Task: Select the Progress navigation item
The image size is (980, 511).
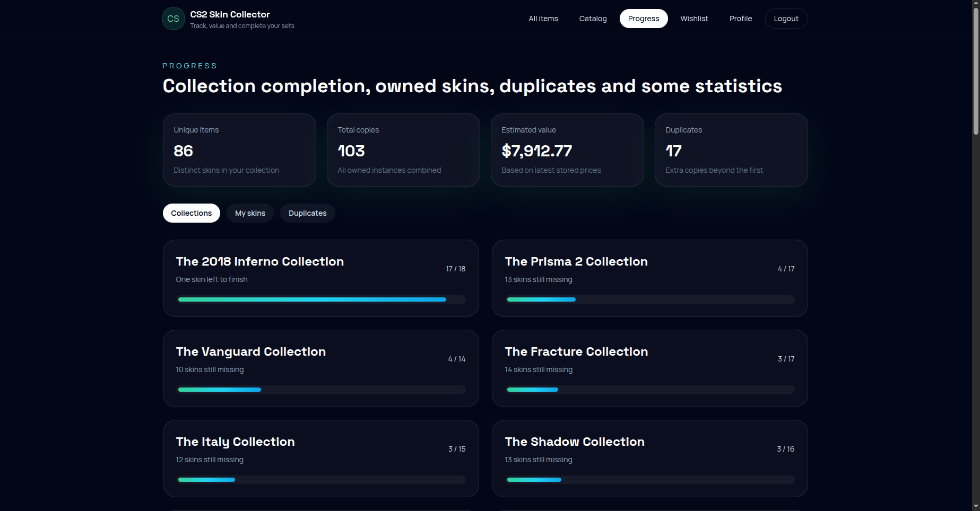Action: (644, 18)
